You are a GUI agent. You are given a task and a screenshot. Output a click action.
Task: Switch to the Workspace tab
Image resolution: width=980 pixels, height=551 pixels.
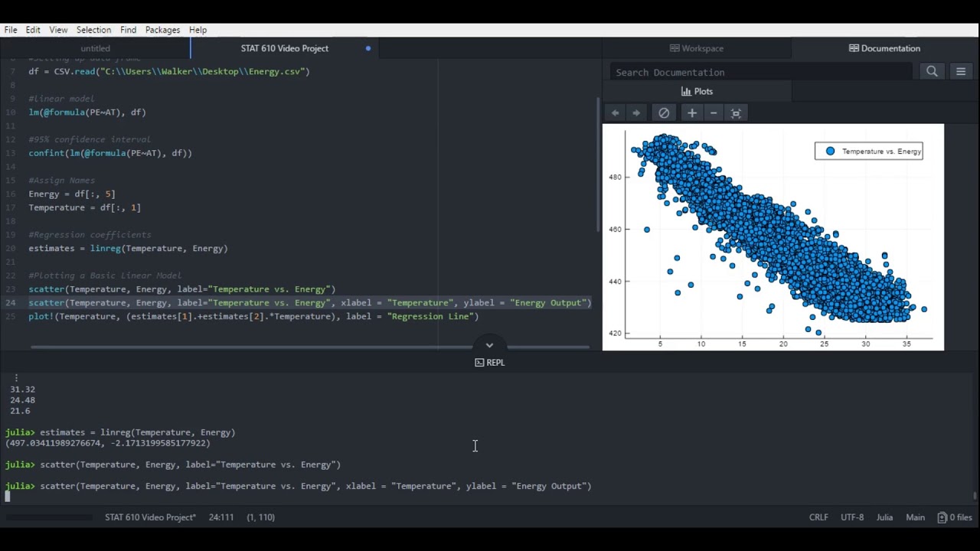(x=697, y=48)
